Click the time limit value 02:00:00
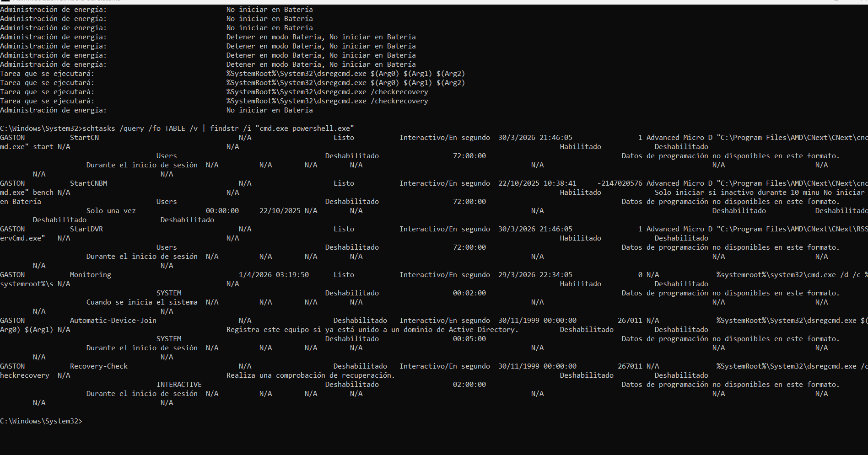This screenshot has width=868, height=455. point(469,385)
